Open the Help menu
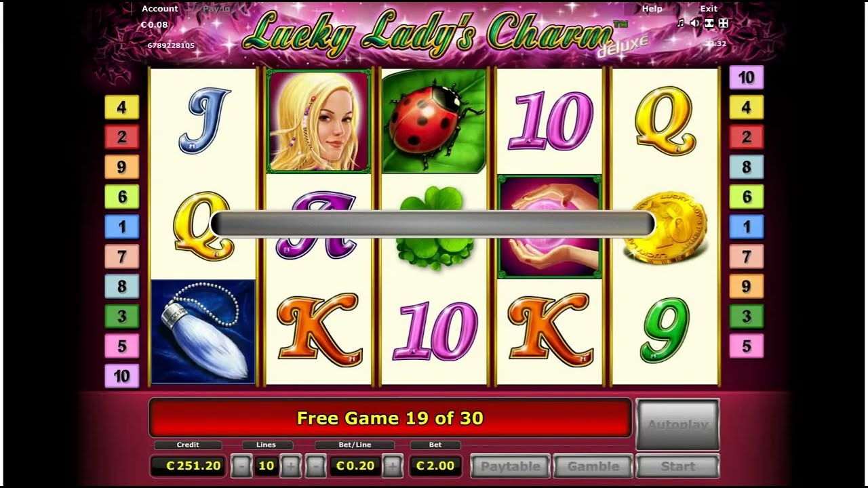Viewport: 868px width, 488px height. [x=652, y=9]
